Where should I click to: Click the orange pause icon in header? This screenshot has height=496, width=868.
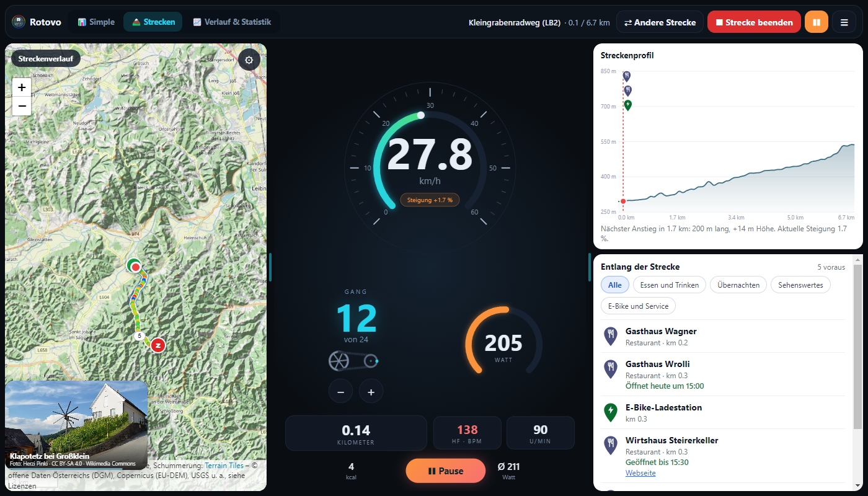817,22
